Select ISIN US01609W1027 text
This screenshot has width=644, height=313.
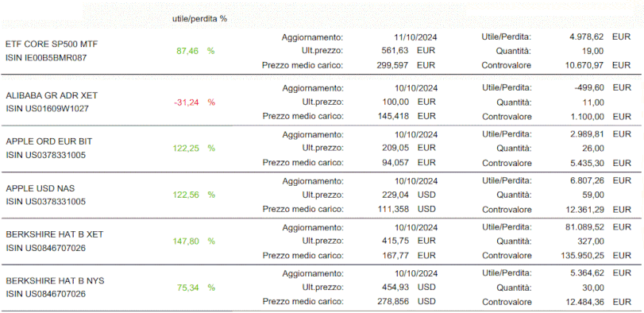click(x=47, y=109)
